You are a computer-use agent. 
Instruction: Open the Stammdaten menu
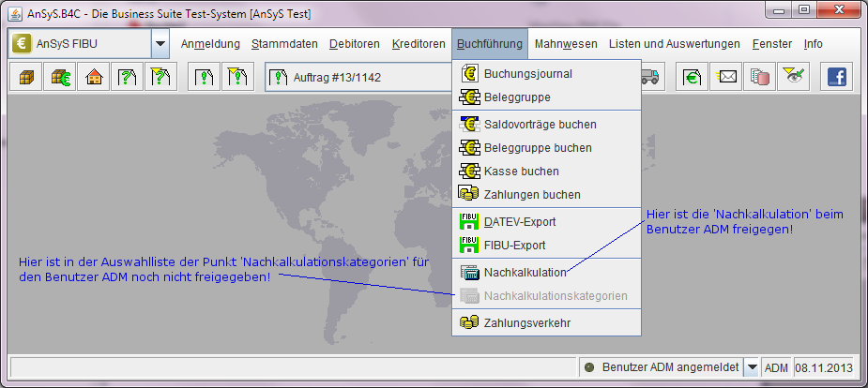click(284, 44)
